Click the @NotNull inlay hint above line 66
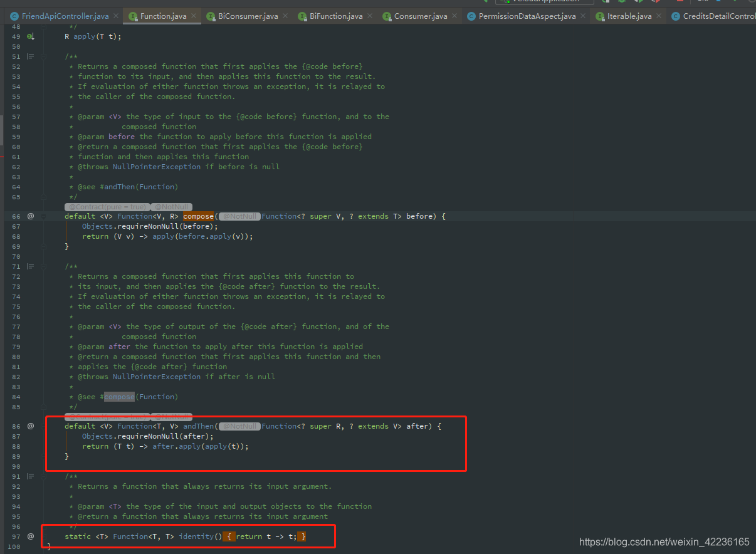The height and width of the screenshot is (554, 756). tap(171, 207)
